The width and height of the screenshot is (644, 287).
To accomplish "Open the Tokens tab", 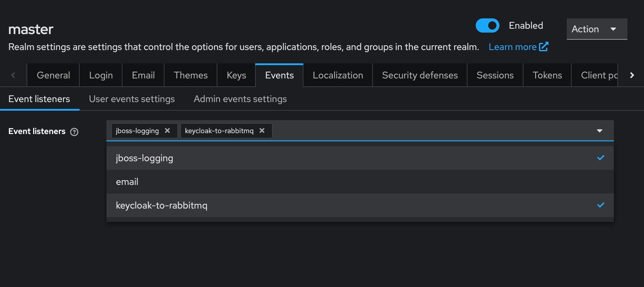I will (x=547, y=75).
